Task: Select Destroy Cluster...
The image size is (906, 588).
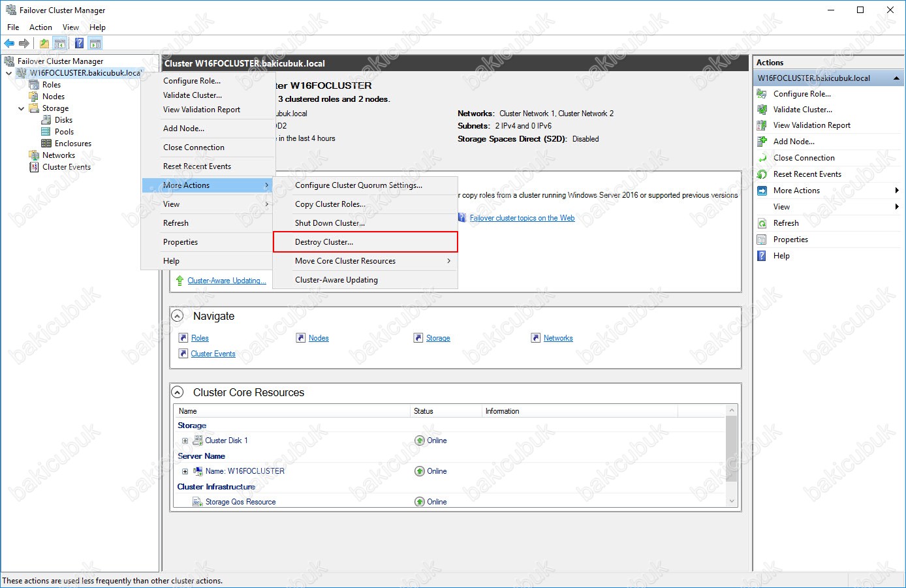Action: 366,242
